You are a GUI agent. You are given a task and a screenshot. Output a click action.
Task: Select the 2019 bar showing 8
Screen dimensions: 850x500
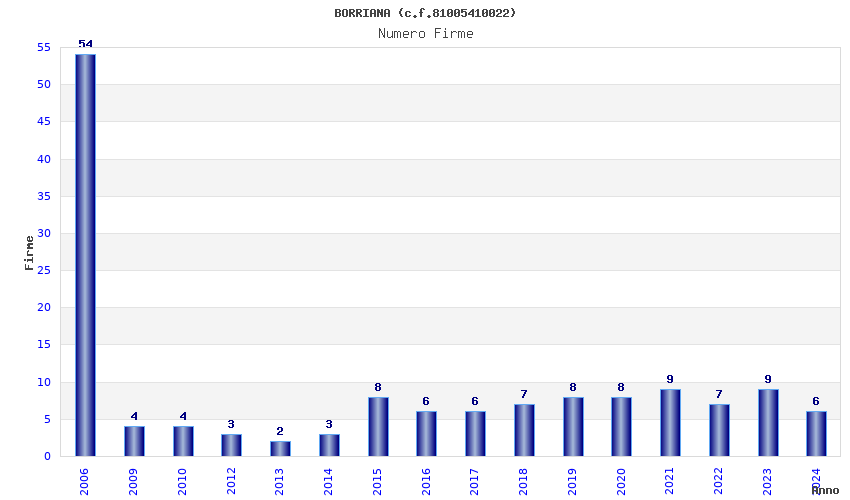[x=574, y=426]
